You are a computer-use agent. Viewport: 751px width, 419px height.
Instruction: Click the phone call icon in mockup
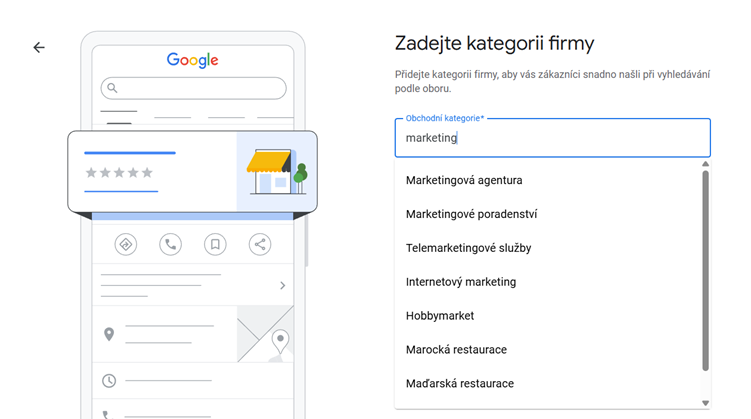(x=171, y=244)
